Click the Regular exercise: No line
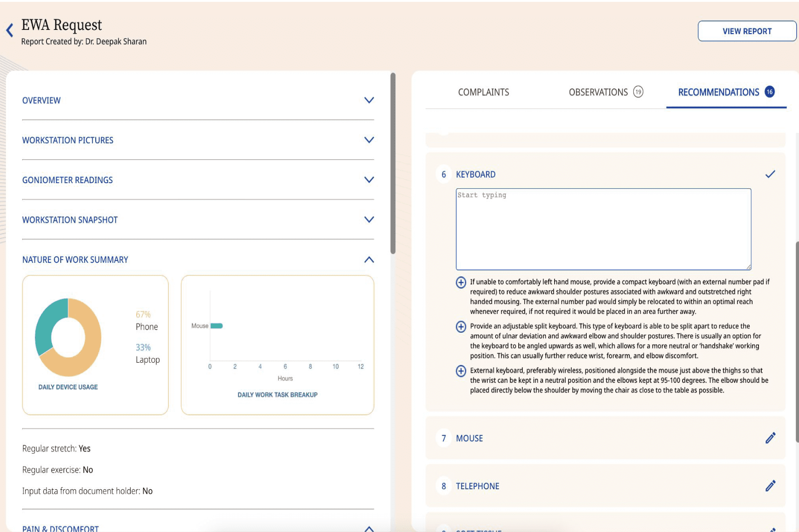The width and height of the screenshot is (799, 532). pyautogui.click(x=58, y=470)
